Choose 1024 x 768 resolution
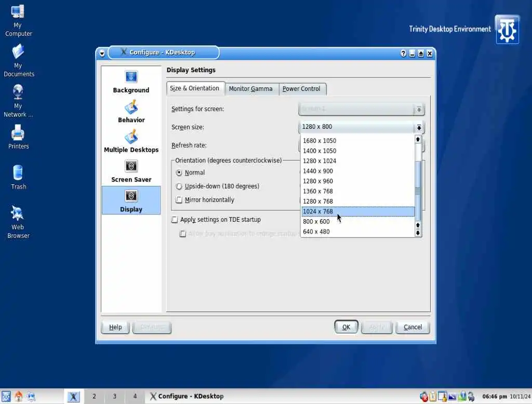532x404 pixels. pos(357,211)
